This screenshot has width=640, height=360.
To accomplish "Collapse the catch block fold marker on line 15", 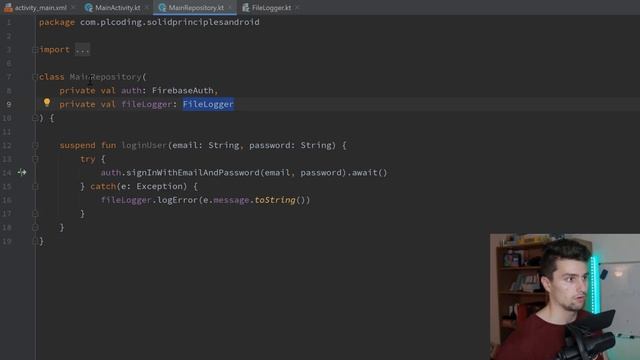I will (x=35, y=187).
